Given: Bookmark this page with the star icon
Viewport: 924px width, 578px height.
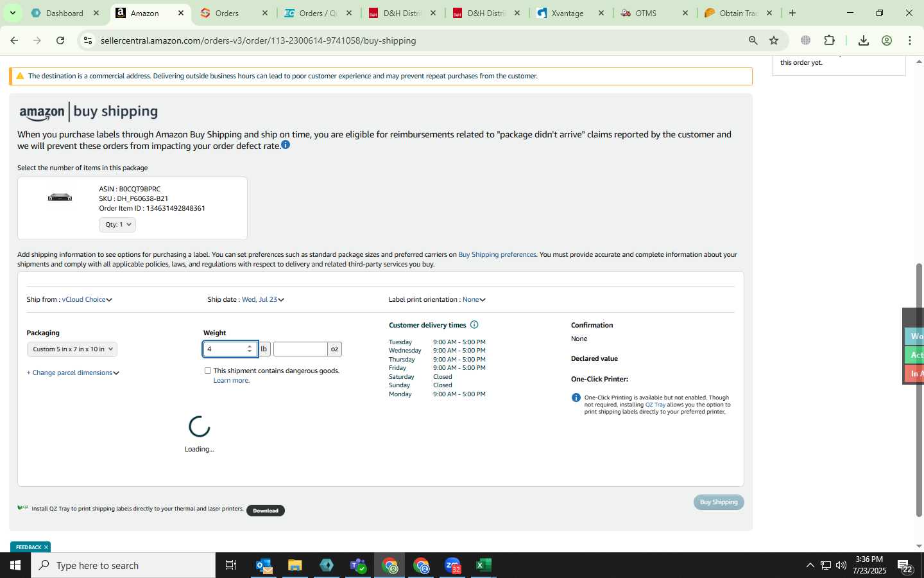Looking at the screenshot, I should (774, 40).
